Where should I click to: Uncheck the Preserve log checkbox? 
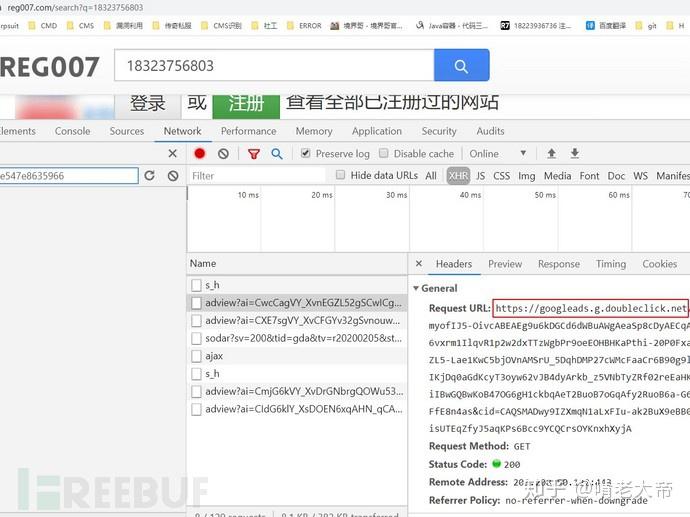click(305, 153)
